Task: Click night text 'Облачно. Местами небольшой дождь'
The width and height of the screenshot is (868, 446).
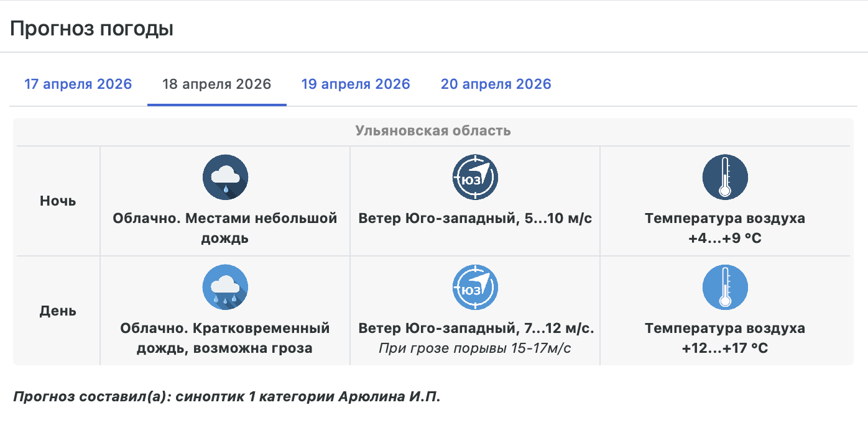Action: click(225, 228)
